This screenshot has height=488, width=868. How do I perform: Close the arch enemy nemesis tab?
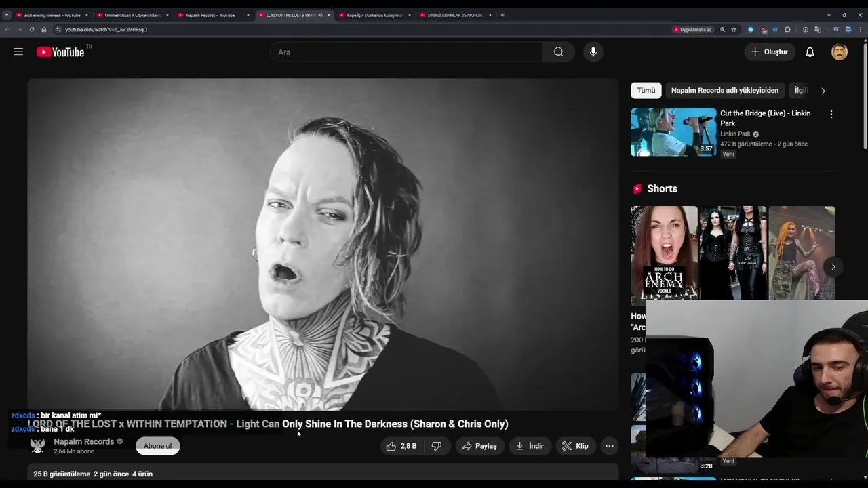(86, 15)
